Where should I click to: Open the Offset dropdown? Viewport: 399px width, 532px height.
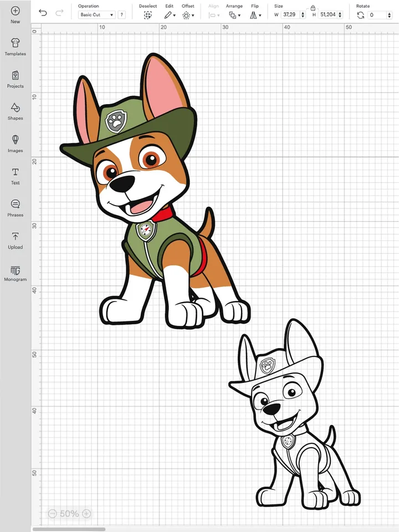(x=188, y=15)
